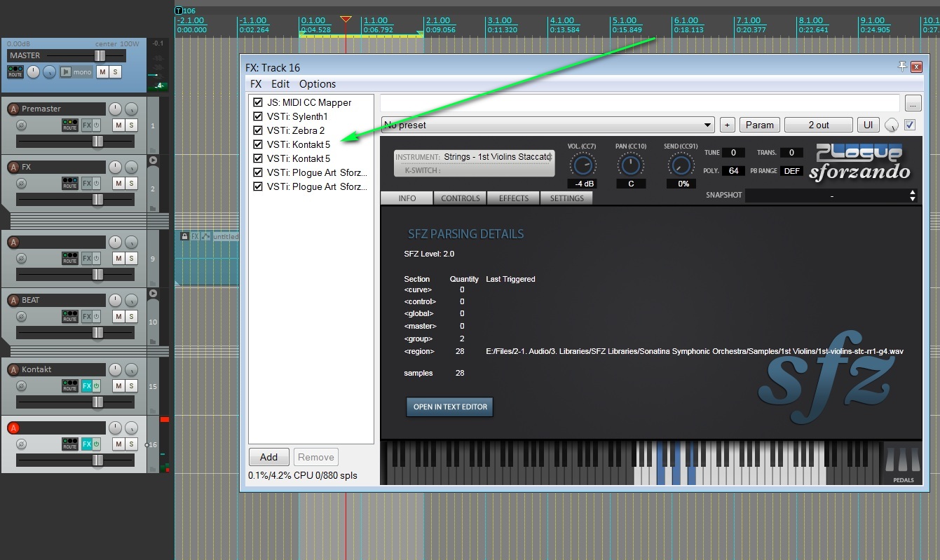Disarm recording on track 16
Image resolution: width=940 pixels, height=560 pixels.
pos(13,428)
